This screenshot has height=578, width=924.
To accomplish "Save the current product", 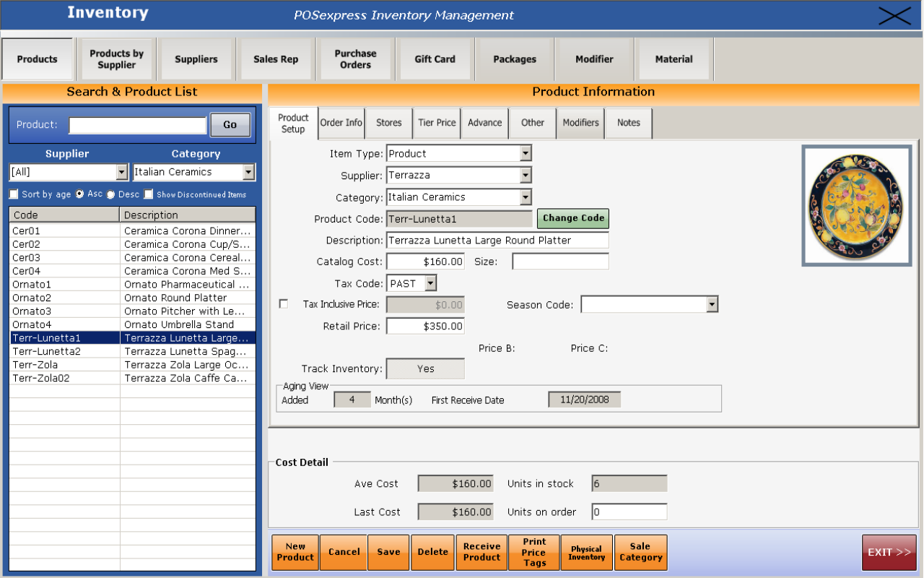I will [x=388, y=552].
